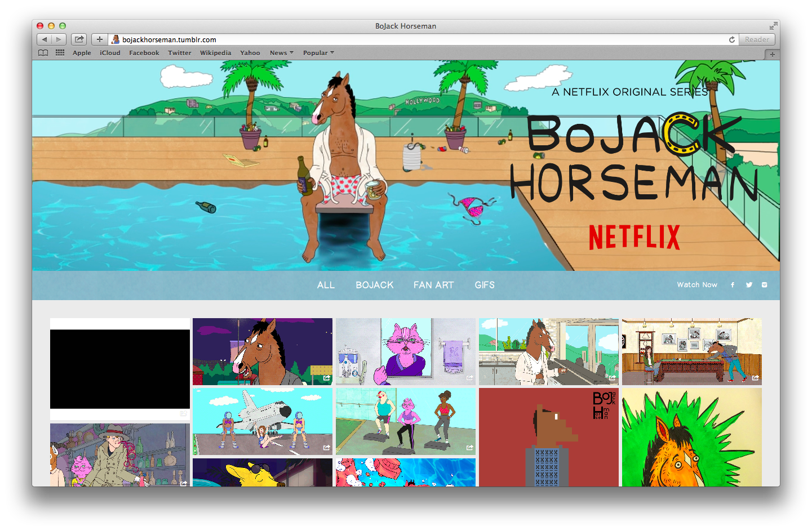The height and width of the screenshot is (531, 812).
Task: Play the black video post
Action: 120,369
